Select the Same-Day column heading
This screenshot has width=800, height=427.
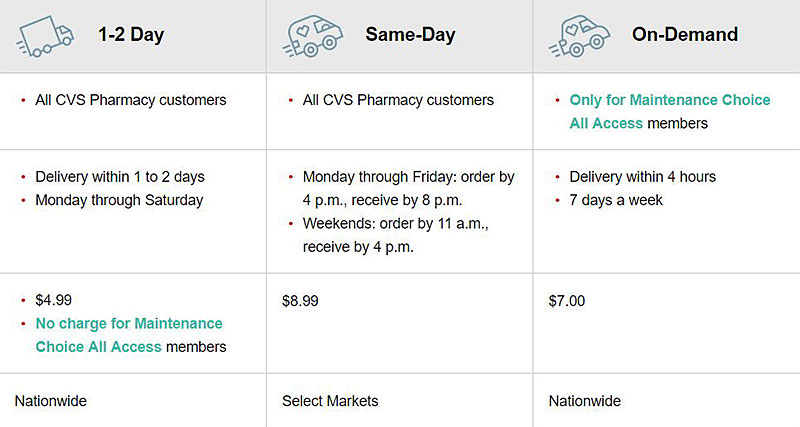click(x=410, y=35)
